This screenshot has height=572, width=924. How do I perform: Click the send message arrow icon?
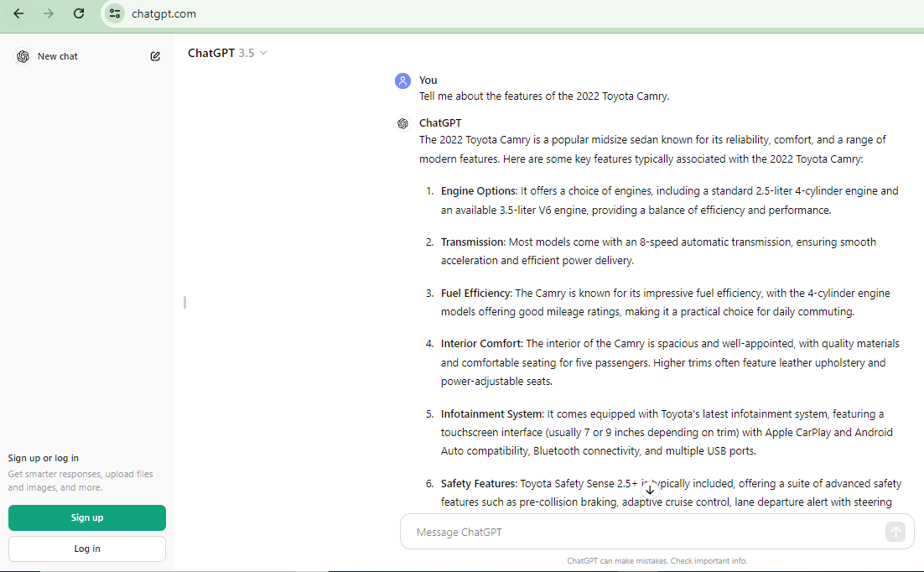895,532
